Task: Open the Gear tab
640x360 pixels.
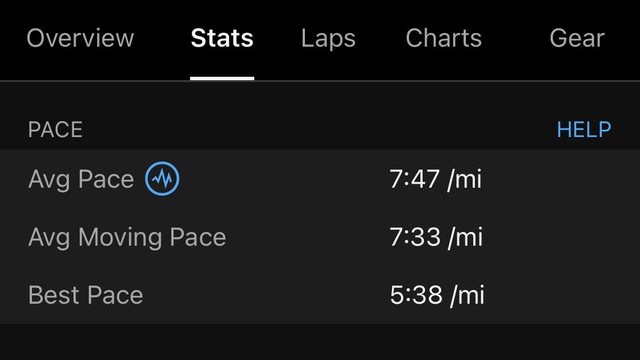Action: coord(577,38)
